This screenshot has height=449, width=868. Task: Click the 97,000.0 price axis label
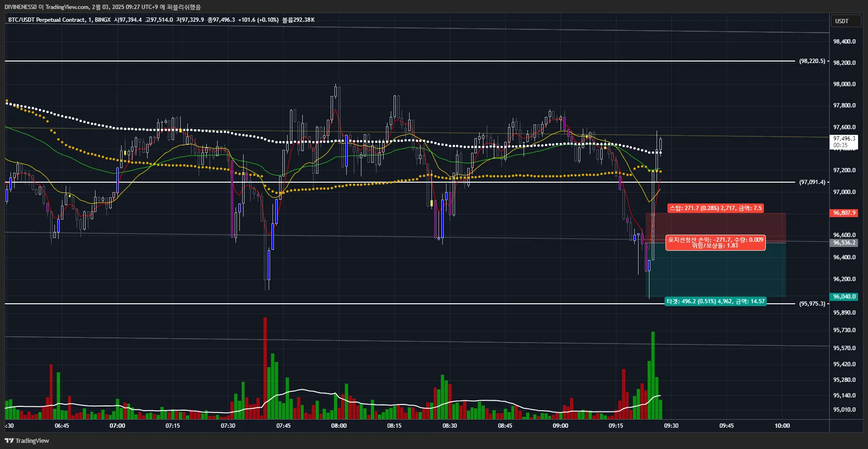click(844, 192)
